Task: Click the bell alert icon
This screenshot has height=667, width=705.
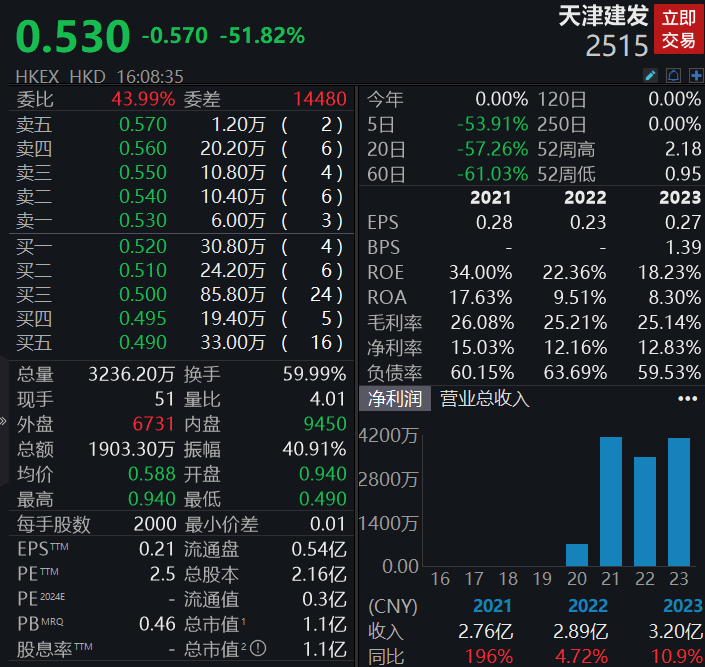Action: pyautogui.click(x=673, y=75)
